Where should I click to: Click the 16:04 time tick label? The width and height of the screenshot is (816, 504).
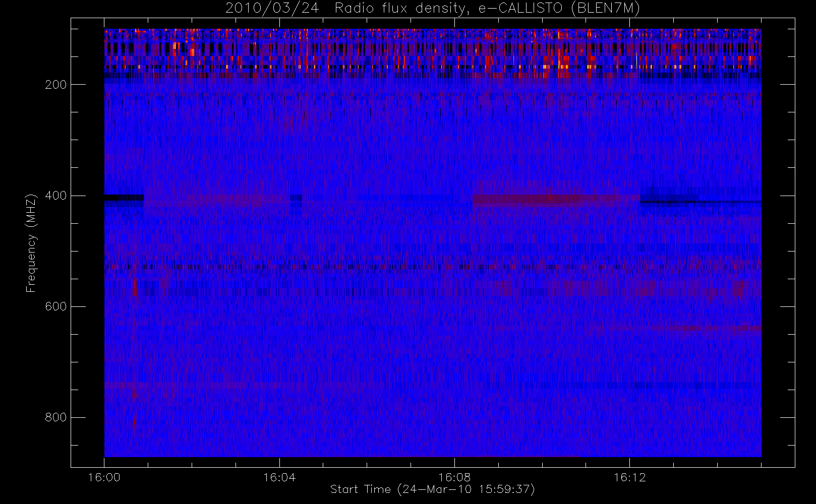click(x=279, y=477)
